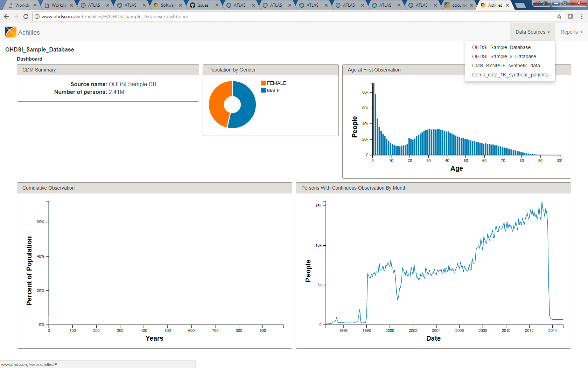
Task: Close the Achilles browser tab
Action: coord(507,5)
